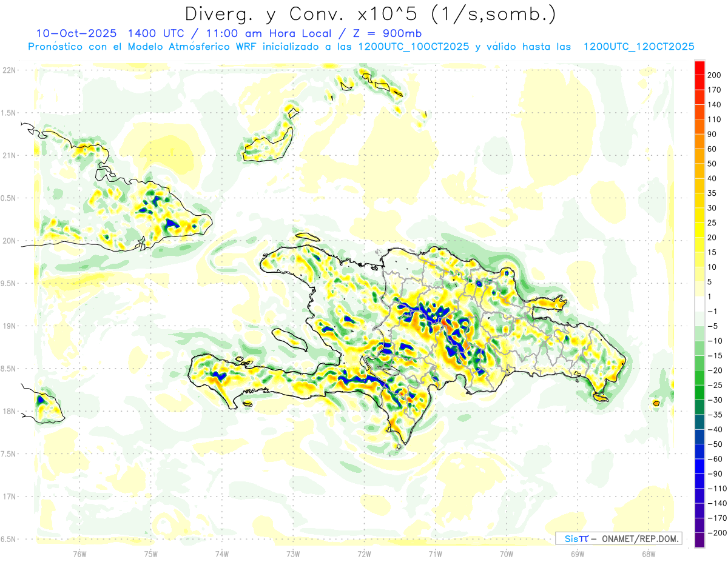Viewport: 728px width, 562px height.
Task: Click the 68W longitude axis label
Action: click(648, 553)
